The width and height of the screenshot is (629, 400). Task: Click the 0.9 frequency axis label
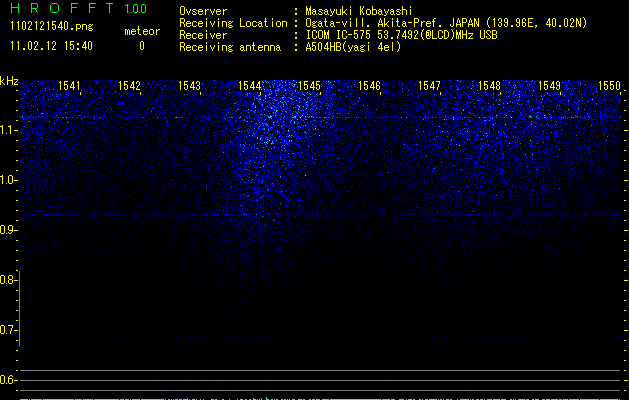(x=8, y=230)
